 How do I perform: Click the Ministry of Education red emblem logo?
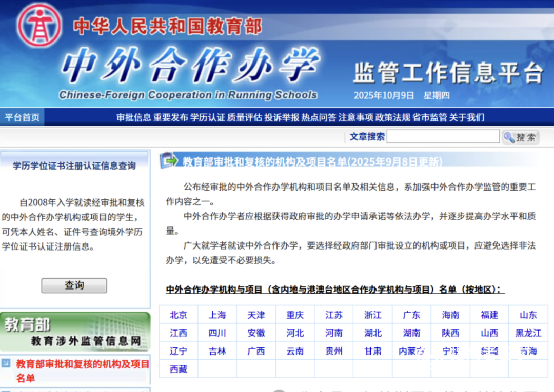coord(39,26)
